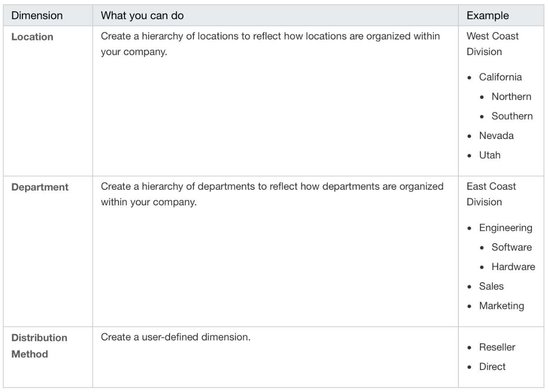
Task: Click the 'What you can do' header
Action: (x=142, y=15)
